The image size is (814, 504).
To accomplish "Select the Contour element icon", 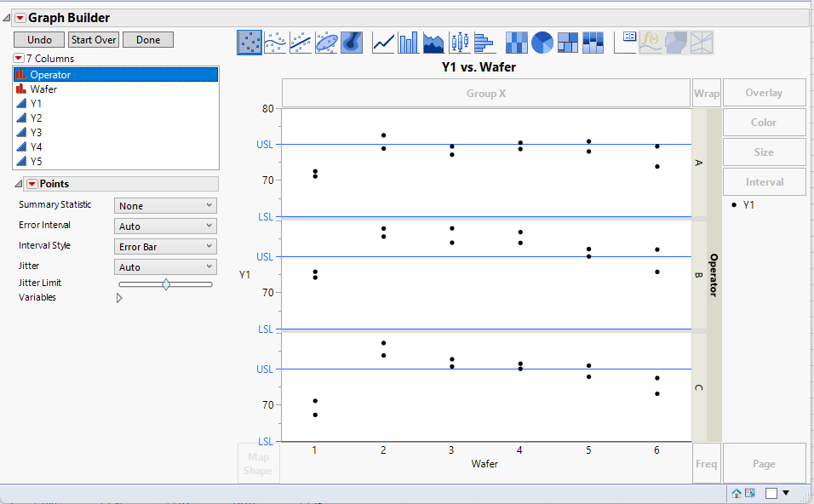I will click(x=352, y=42).
